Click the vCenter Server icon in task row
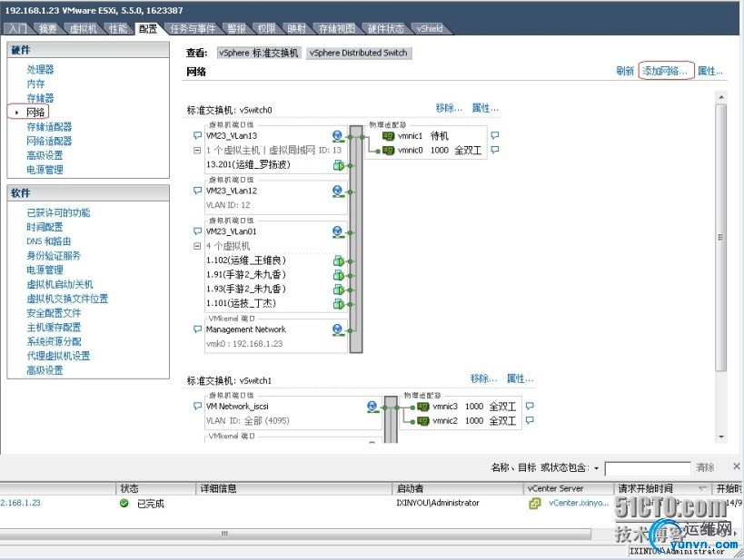Image resolution: width=744 pixels, height=560 pixels. tap(534, 504)
